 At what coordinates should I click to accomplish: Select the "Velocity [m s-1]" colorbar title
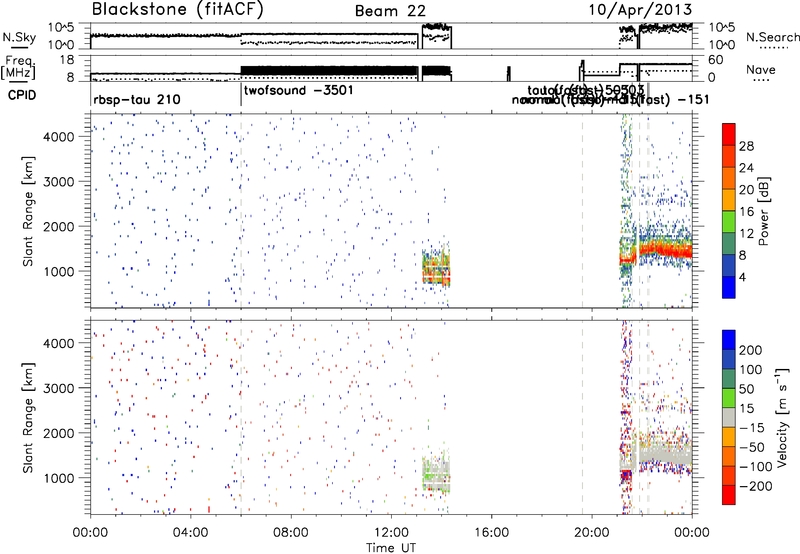781,417
